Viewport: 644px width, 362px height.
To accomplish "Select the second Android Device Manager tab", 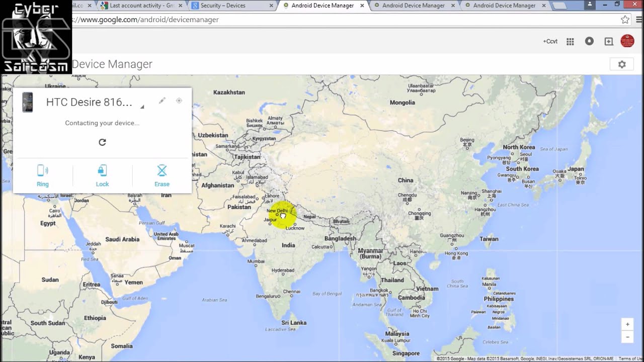I will point(414,6).
